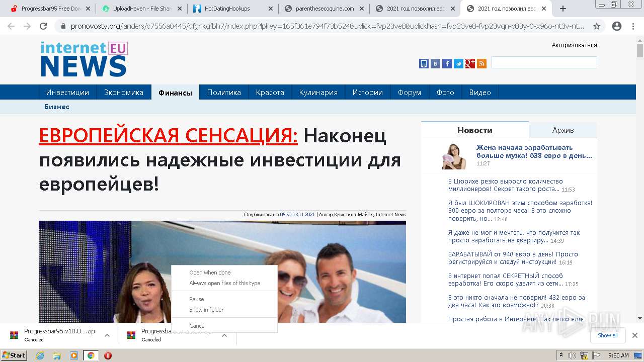This screenshot has width=644, height=362.
Task: Switch to the Новости sidebar tab
Action: 475,130
